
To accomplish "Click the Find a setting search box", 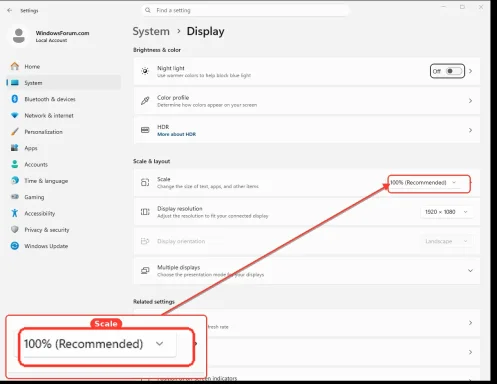I will pos(245,10).
